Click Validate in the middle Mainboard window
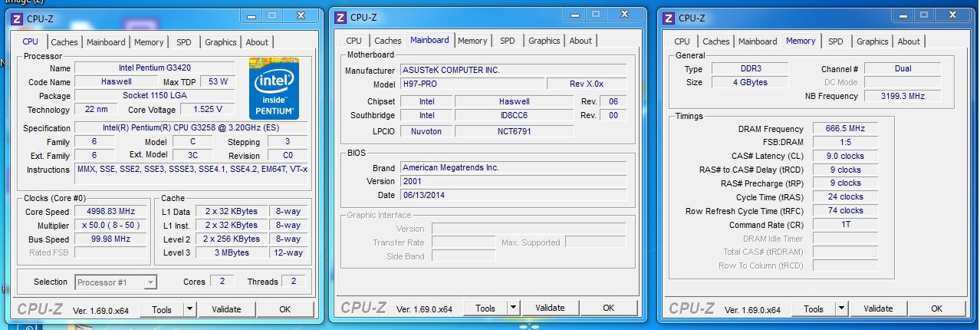The height and width of the screenshot is (330, 980). (550, 308)
